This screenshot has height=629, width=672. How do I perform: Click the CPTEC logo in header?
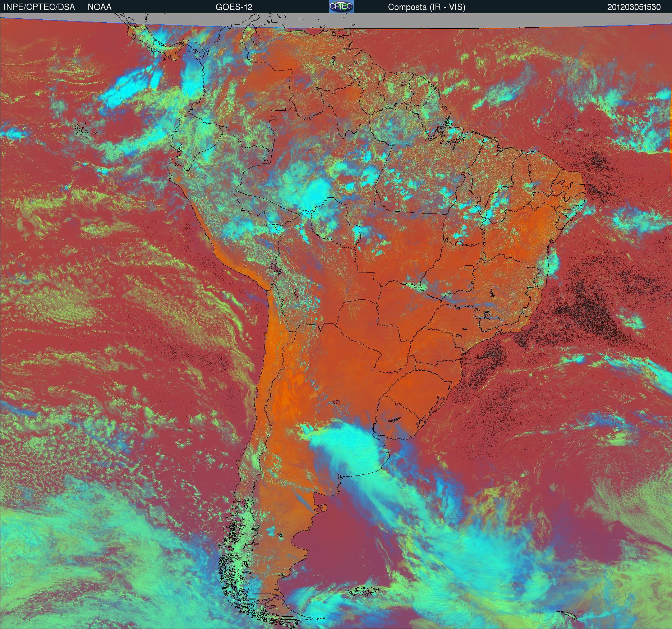click(x=342, y=6)
